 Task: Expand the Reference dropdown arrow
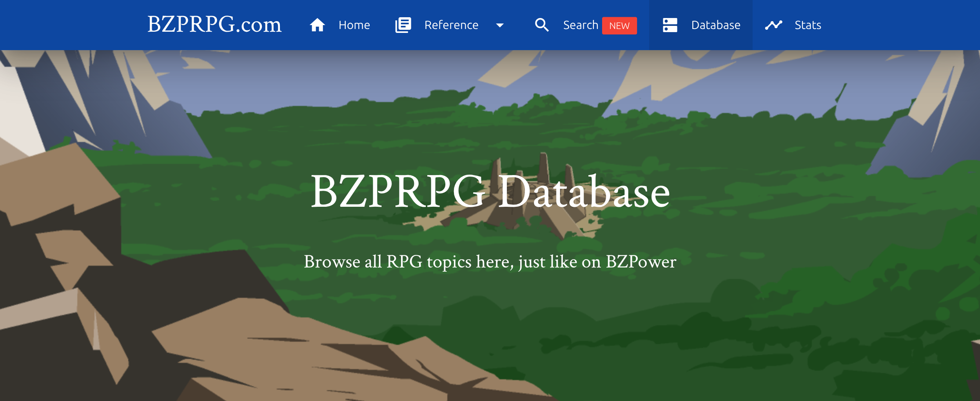501,25
